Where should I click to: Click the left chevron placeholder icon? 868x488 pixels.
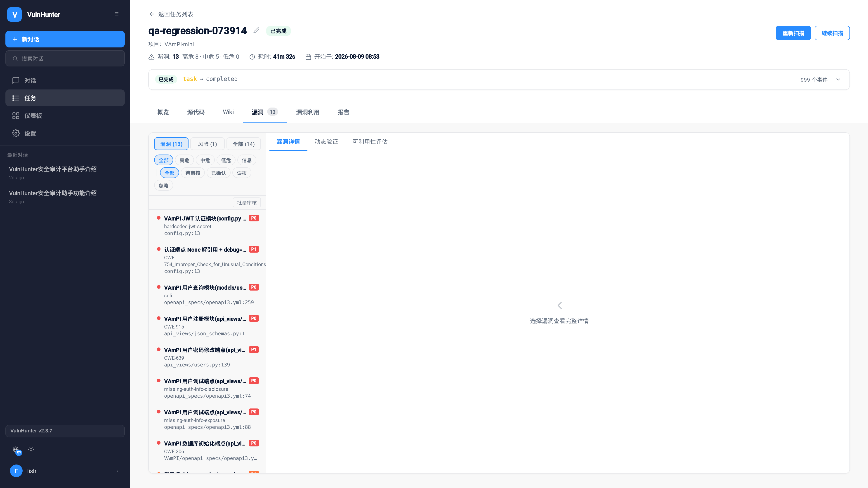(x=559, y=305)
